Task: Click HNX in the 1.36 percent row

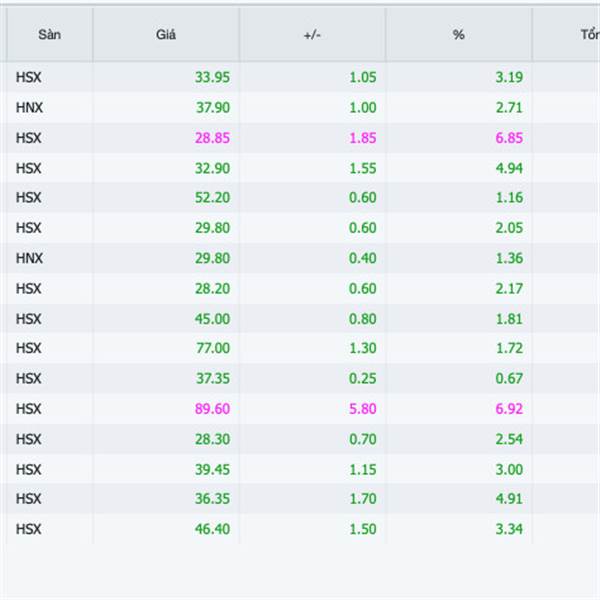Action: [29, 258]
